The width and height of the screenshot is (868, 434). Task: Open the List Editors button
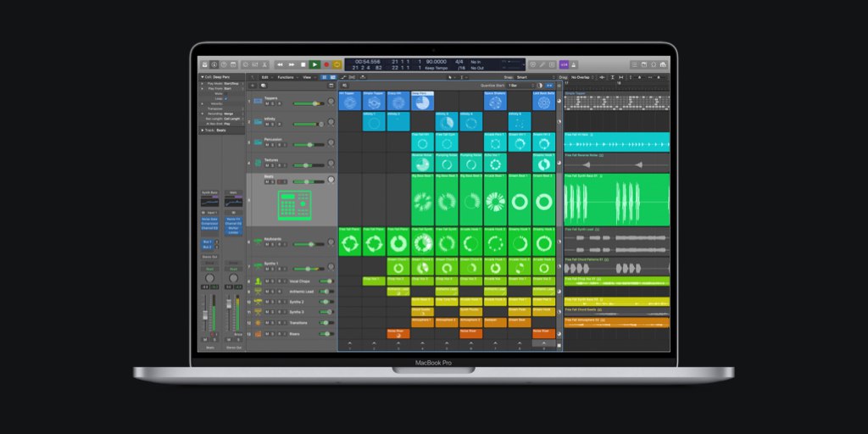tap(634, 64)
